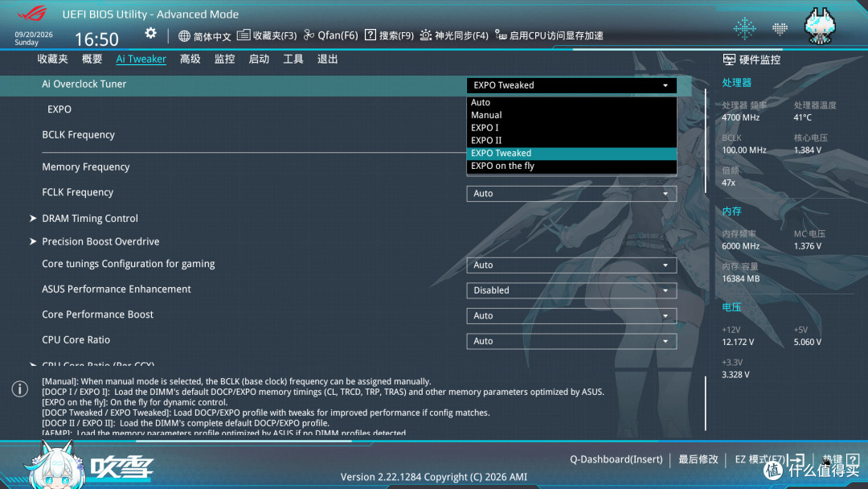
Task: Select EXPO on the fly option
Action: pyautogui.click(x=571, y=166)
